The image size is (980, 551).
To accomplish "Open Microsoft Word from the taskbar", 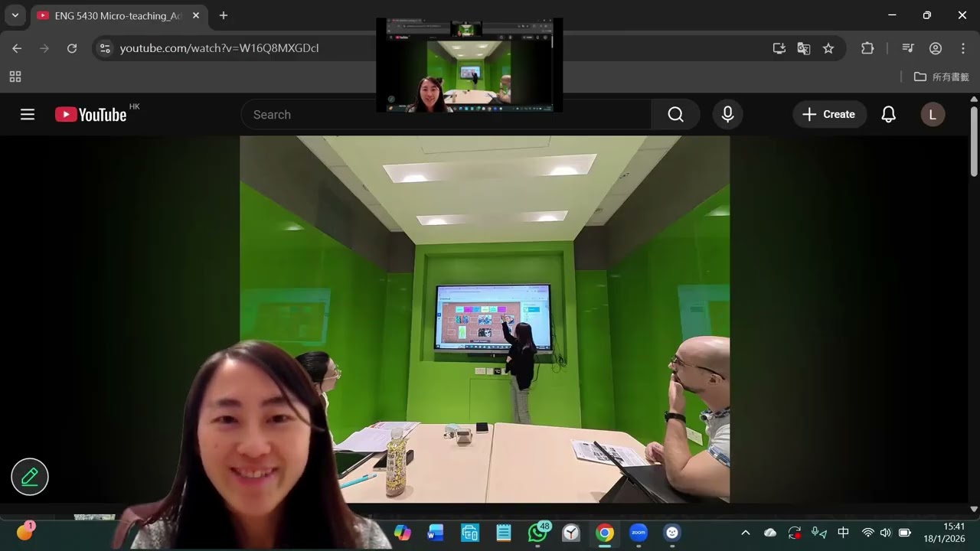I will [436, 533].
